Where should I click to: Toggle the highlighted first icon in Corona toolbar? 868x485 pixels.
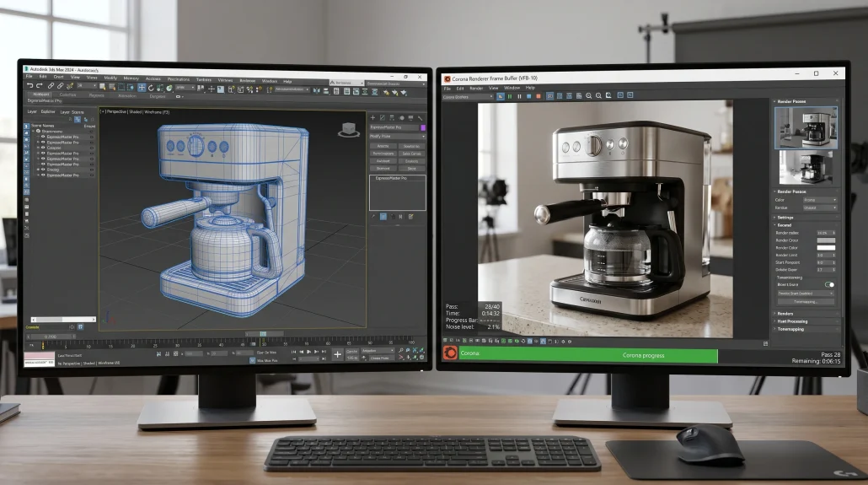[501, 96]
